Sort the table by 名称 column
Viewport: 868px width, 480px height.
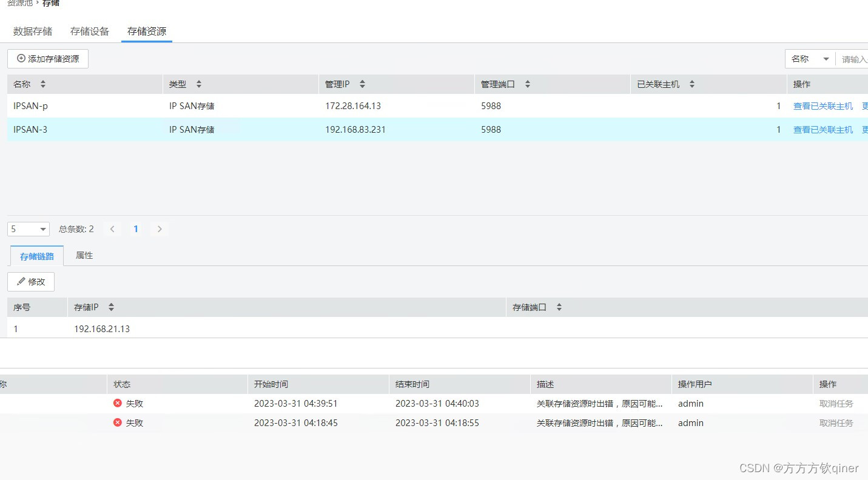coord(43,84)
